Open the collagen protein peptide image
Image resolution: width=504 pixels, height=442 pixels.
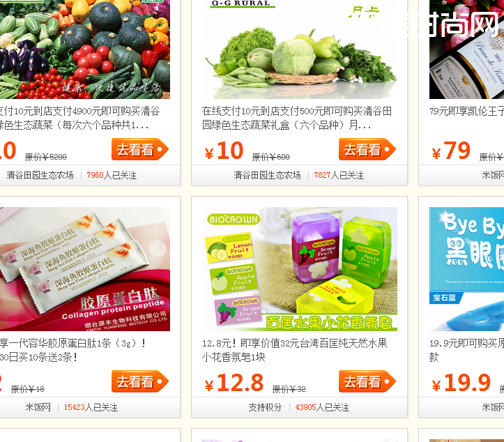(x=85, y=269)
